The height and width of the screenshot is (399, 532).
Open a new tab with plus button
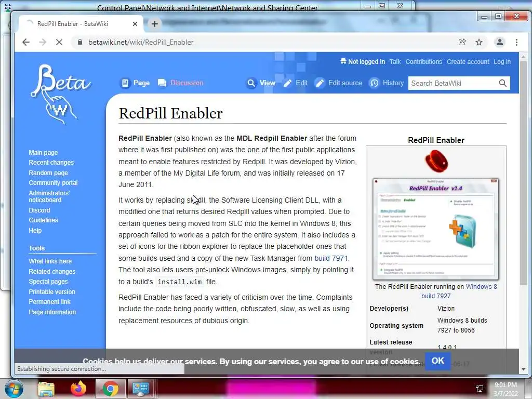coord(155,24)
